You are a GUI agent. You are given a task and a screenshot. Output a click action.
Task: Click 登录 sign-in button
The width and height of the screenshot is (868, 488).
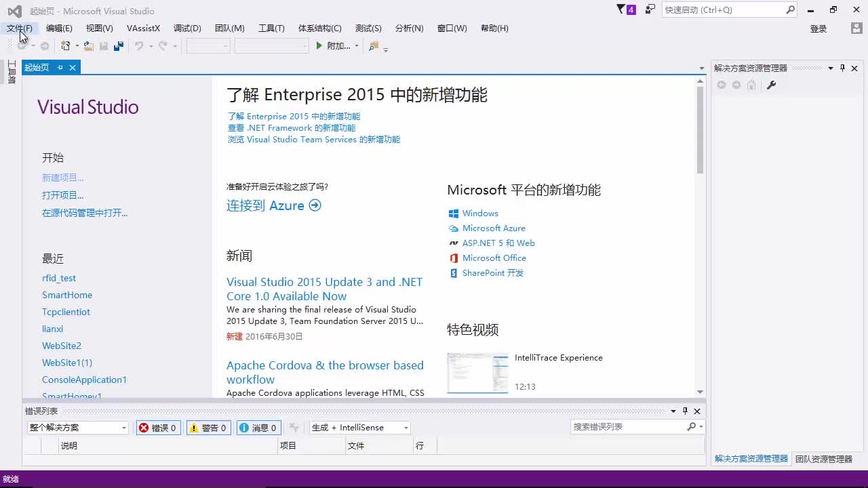[818, 28]
